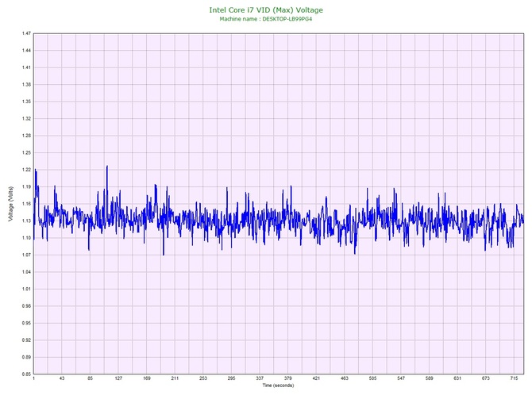Click the 1.41 voltage axis value

[26, 67]
